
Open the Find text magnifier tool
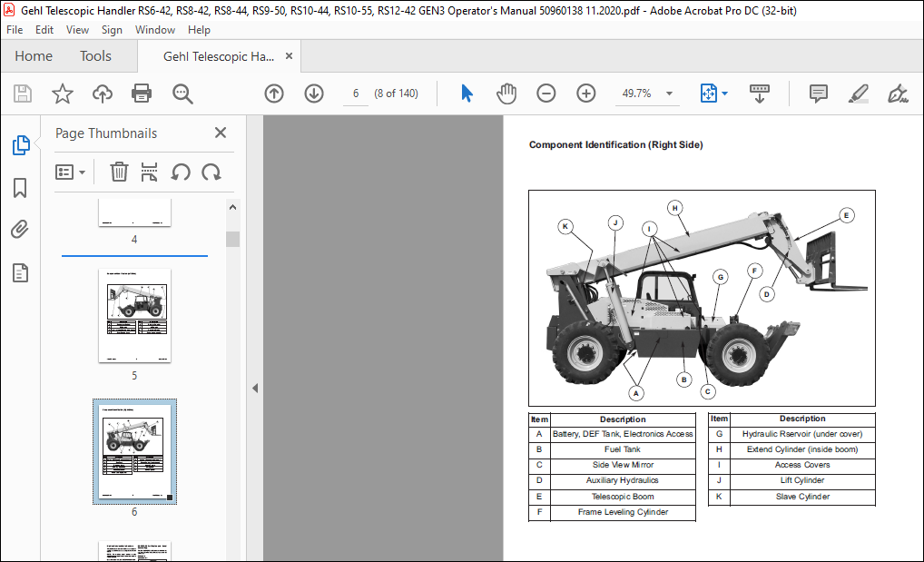(182, 94)
